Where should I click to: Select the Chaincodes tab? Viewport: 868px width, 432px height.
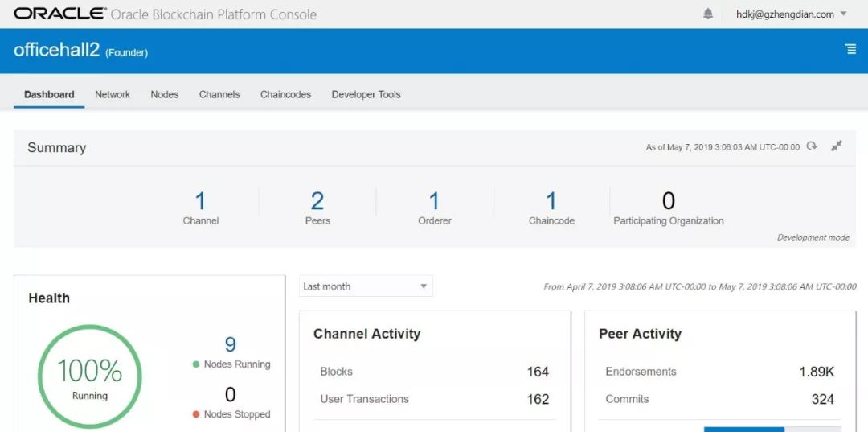pos(285,94)
